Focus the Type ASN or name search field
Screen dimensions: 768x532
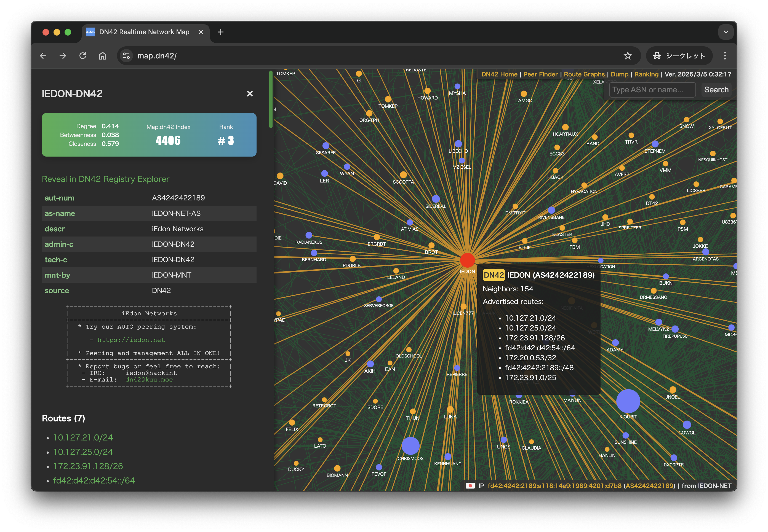coord(652,90)
